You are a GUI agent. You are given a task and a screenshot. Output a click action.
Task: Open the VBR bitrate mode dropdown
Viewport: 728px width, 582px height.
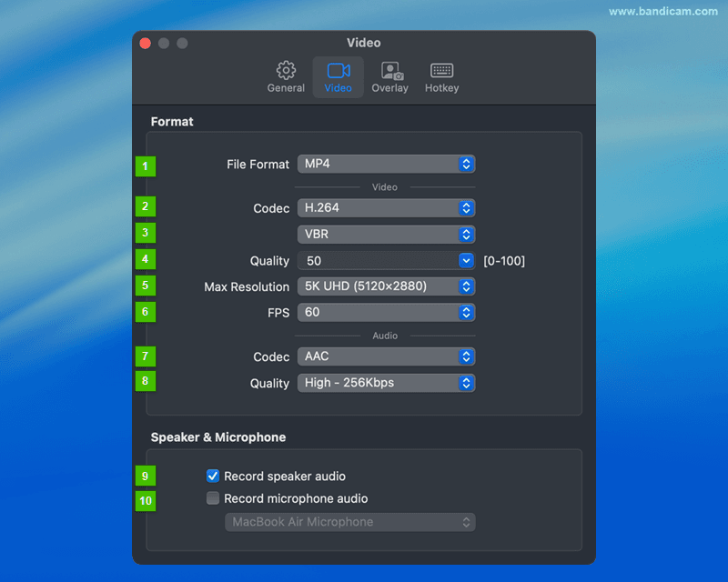(386, 234)
